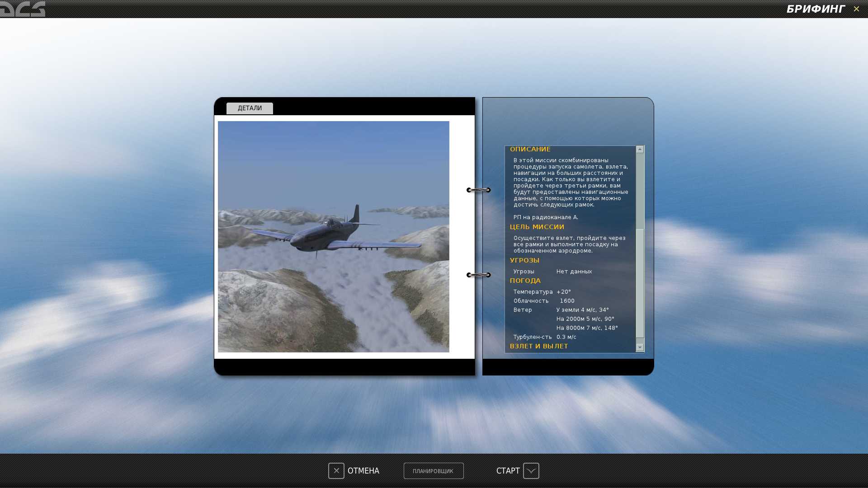Open the ДЕТАЛИ tab
This screenshot has height=488, width=868.
pyautogui.click(x=250, y=108)
